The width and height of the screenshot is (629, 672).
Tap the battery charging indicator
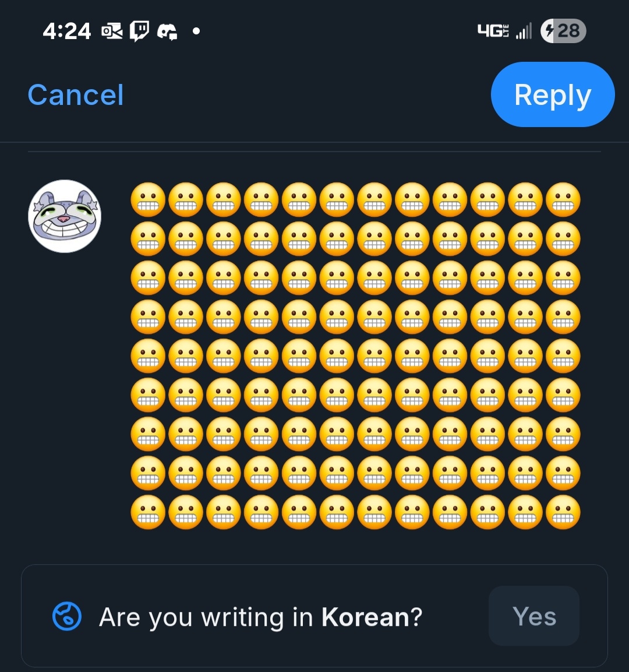tap(563, 31)
